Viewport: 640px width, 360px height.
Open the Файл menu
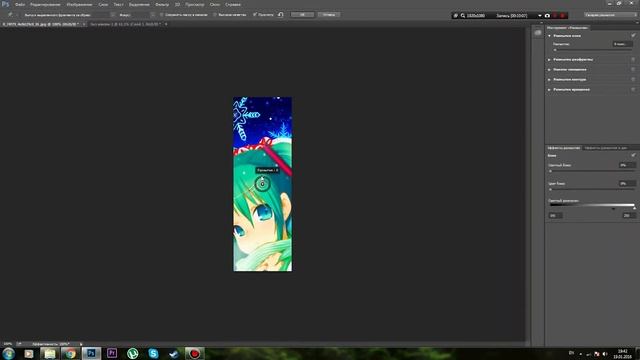pos(20,4)
